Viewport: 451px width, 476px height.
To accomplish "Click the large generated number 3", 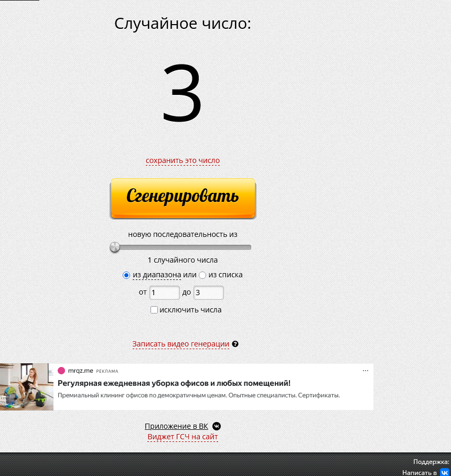I will coord(182,93).
